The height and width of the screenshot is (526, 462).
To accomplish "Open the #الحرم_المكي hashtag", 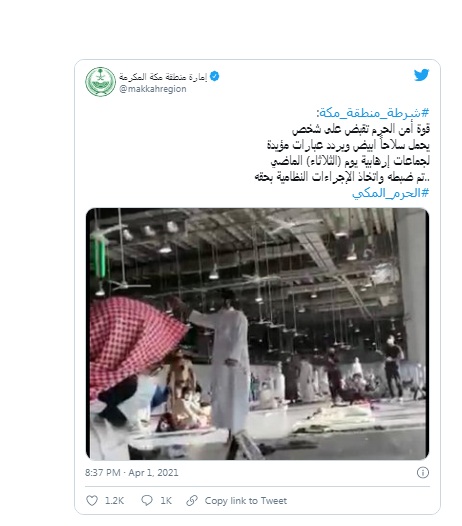I will tap(391, 193).
